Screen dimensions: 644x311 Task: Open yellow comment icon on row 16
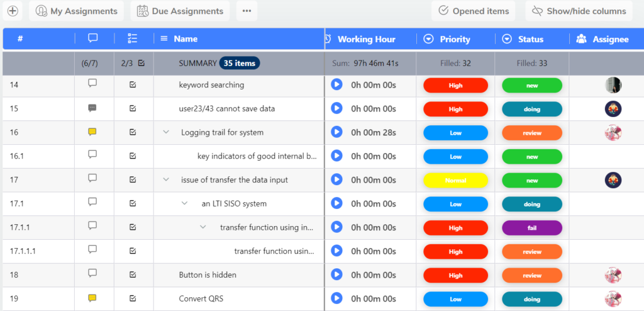(x=92, y=132)
